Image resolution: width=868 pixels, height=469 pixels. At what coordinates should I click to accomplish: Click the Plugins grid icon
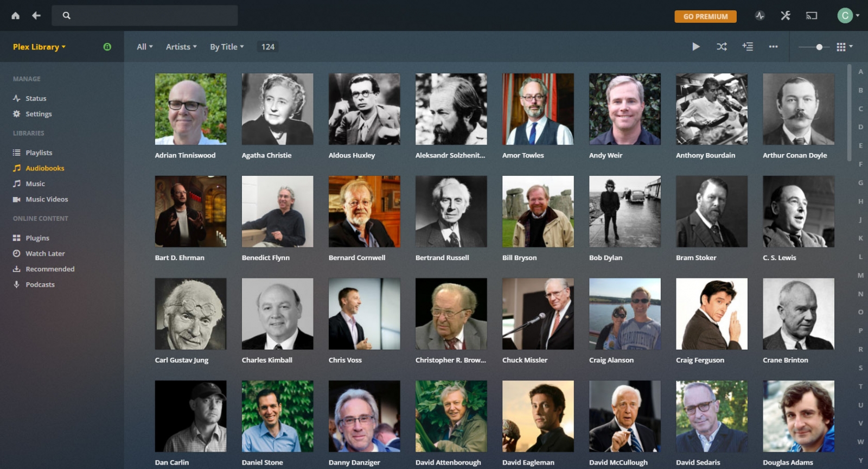pyautogui.click(x=17, y=238)
